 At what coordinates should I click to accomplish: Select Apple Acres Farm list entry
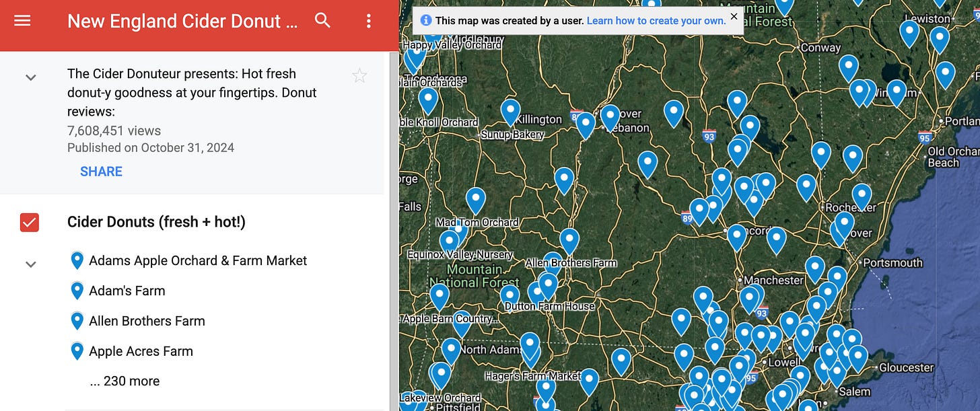(x=141, y=351)
